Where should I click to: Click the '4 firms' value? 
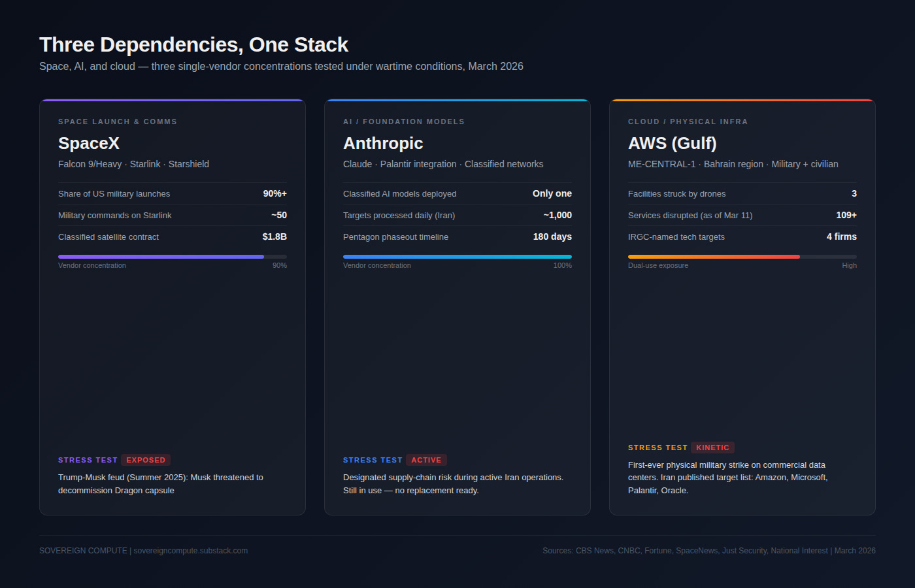842,237
